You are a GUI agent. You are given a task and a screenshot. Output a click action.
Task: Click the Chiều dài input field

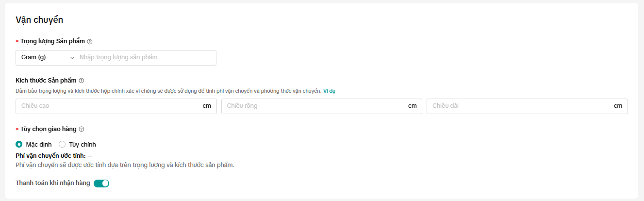(519, 106)
